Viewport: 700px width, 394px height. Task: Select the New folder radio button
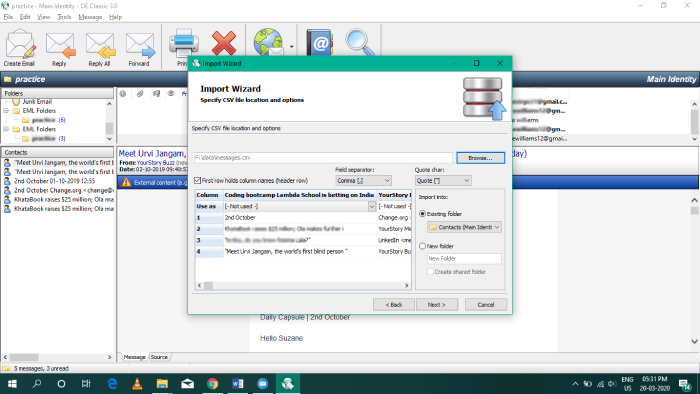pyautogui.click(x=422, y=246)
